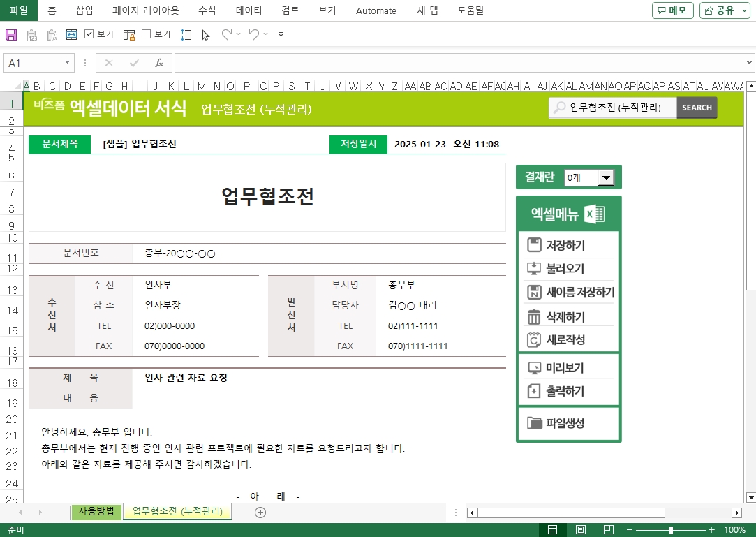
Task: Click the SEARCH button
Action: (697, 108)
